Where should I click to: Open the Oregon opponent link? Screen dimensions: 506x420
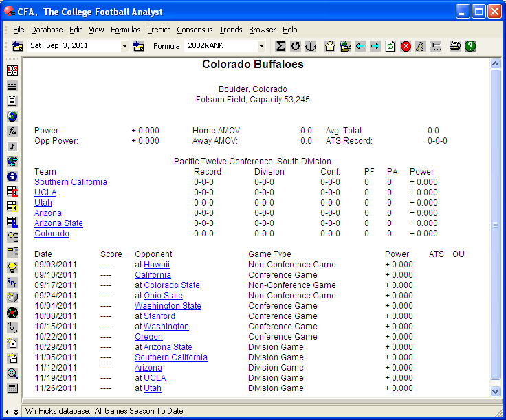(x=148, y=337)
